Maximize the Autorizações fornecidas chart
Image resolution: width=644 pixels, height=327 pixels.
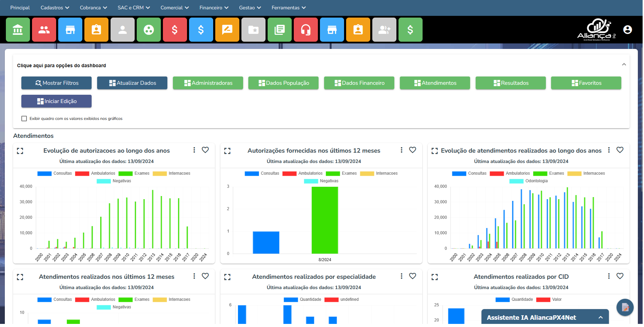coord(227,151)
